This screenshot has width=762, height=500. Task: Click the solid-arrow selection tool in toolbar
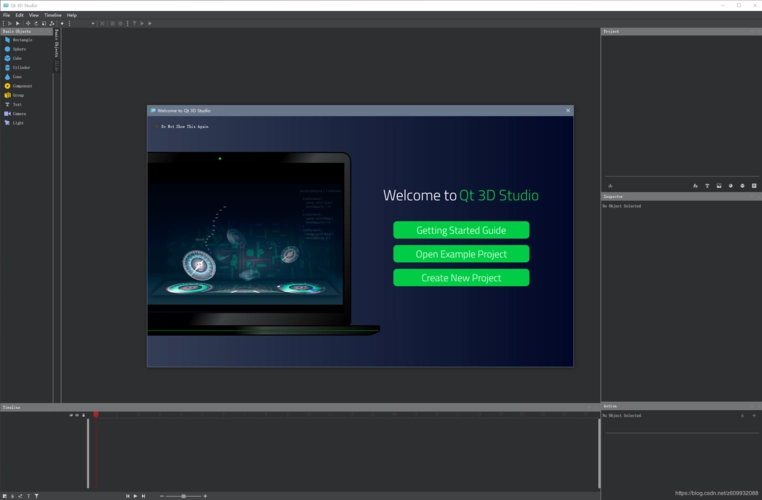click(x=17, y=23)
